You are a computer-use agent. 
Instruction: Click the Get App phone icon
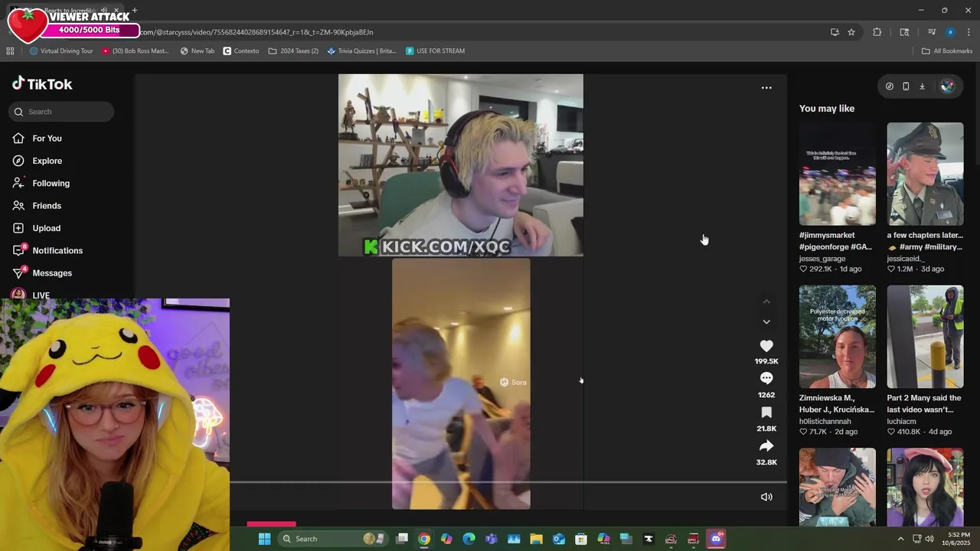coord(906,86)
